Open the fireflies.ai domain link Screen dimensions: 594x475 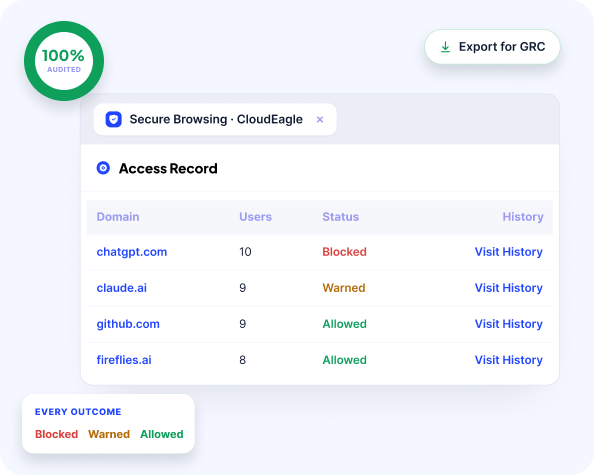(124, 360)
